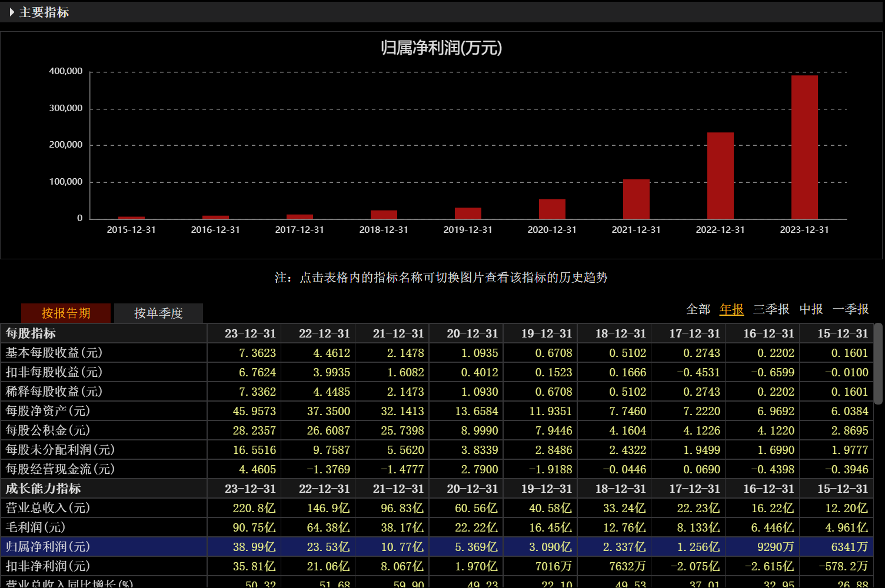The height and width of the screenshot is (588, 885).
Task: Select the 全部 report filter
Action: [698, 309]
